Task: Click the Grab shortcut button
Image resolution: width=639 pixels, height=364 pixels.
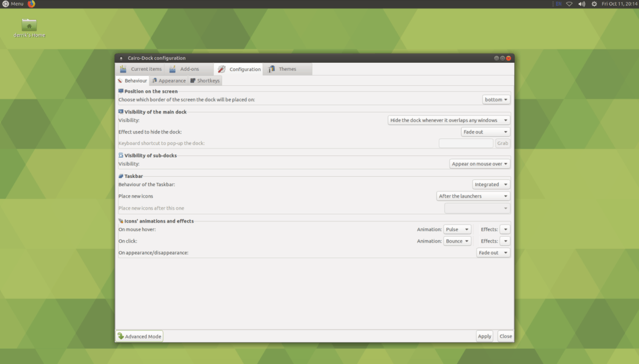Action: 502,143
